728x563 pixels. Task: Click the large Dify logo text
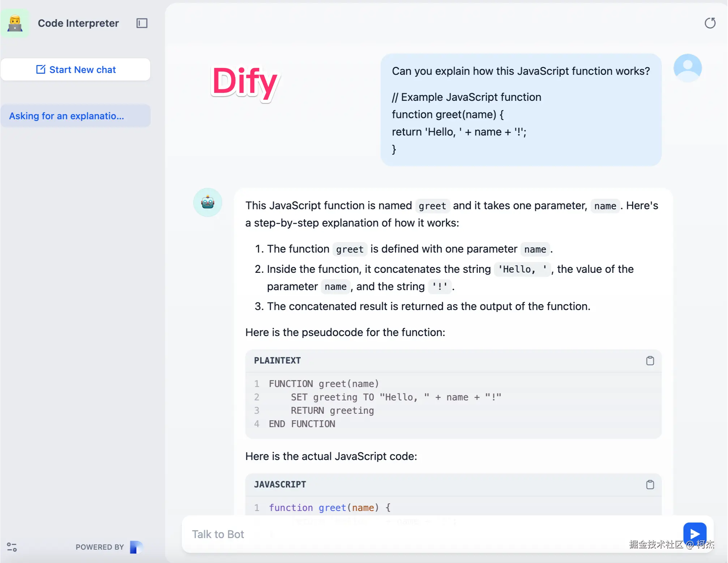pos(244,82)
